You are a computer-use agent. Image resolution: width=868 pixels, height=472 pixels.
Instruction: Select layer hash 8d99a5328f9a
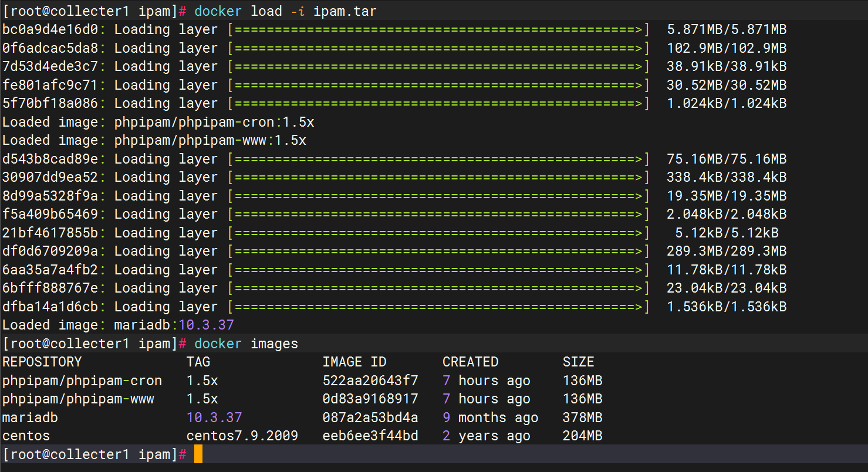(x=50, y=196)
